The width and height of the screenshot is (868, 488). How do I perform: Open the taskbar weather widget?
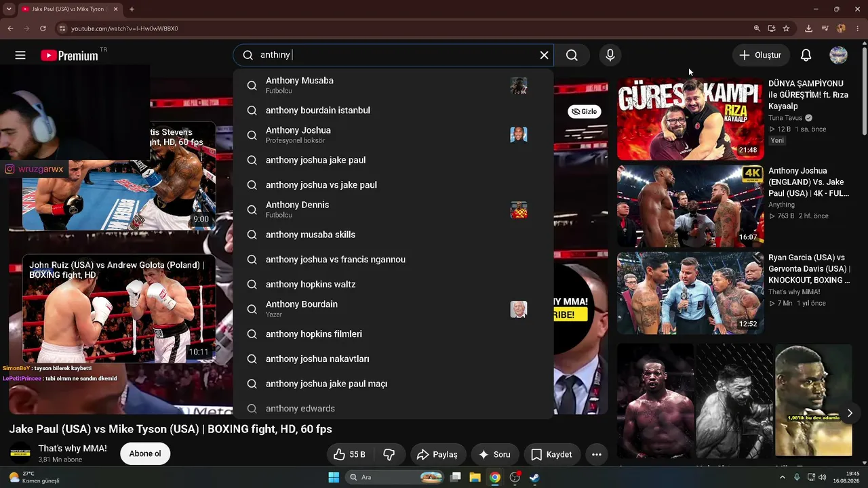coord(34,477)
